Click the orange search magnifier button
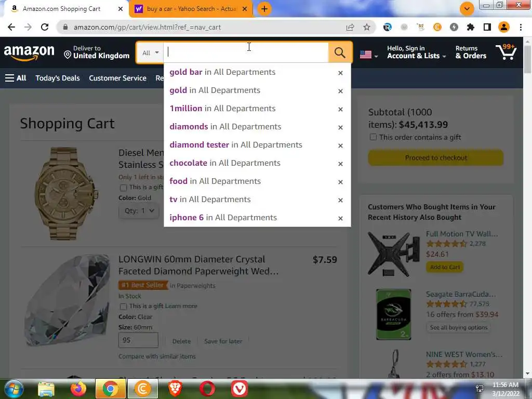The height and width of the screenshot is (399, 532). pyautogui.click(x=340, y=52)
